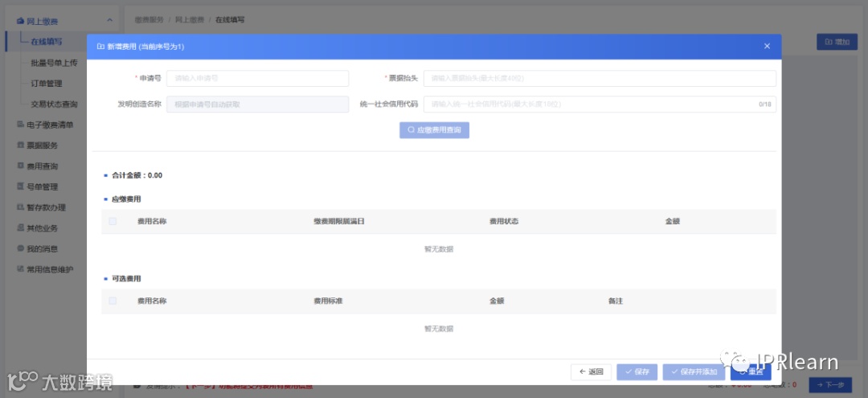Click the 发明创造名称 disabled field
This screenshot has height=398, width=868.
257,104
